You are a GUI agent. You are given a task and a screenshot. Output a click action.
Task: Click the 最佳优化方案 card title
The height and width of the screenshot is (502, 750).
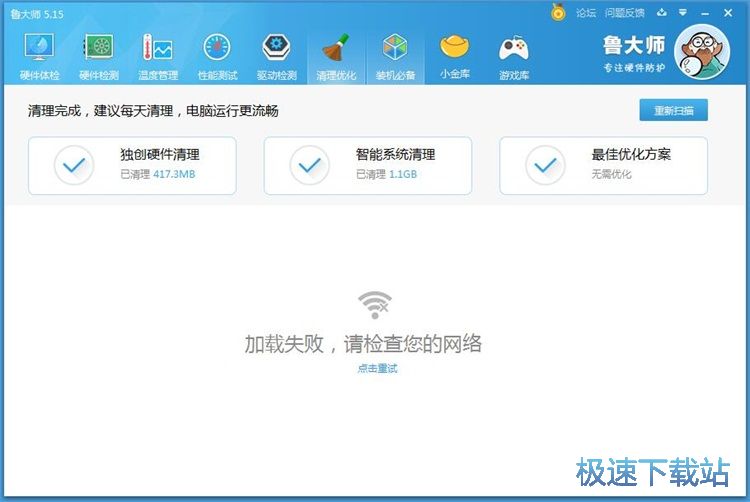click(631, 154)
